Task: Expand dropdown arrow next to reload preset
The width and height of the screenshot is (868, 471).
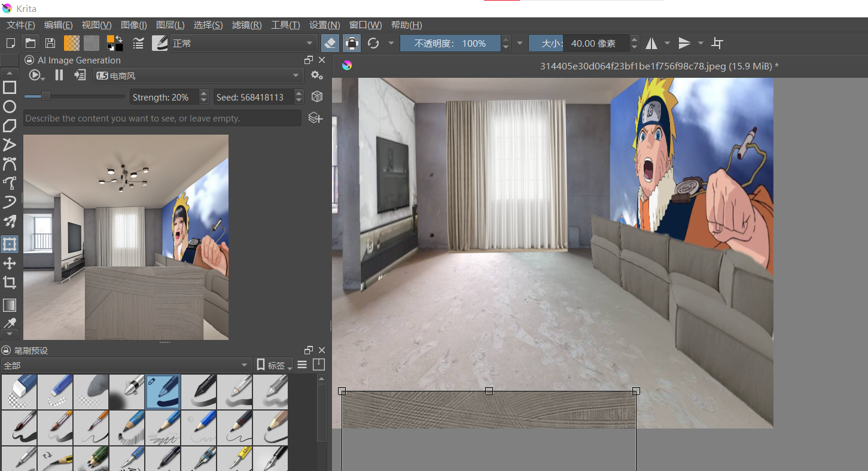Action: click(391, 43)
